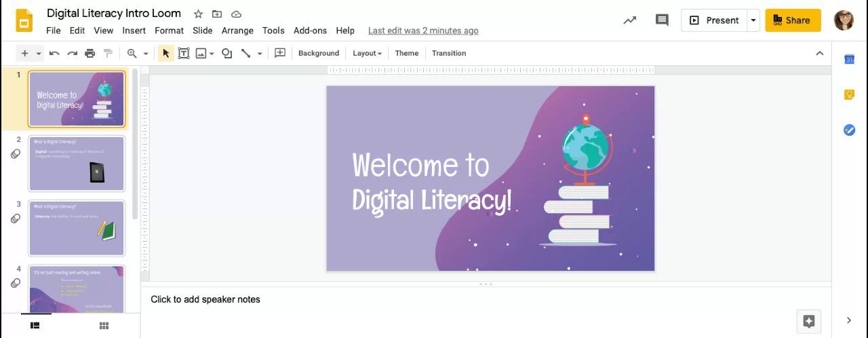Viewport: 868px width, 338px height.
Task: Open comment history speech bubble icon
Action: tap(662, 20)
